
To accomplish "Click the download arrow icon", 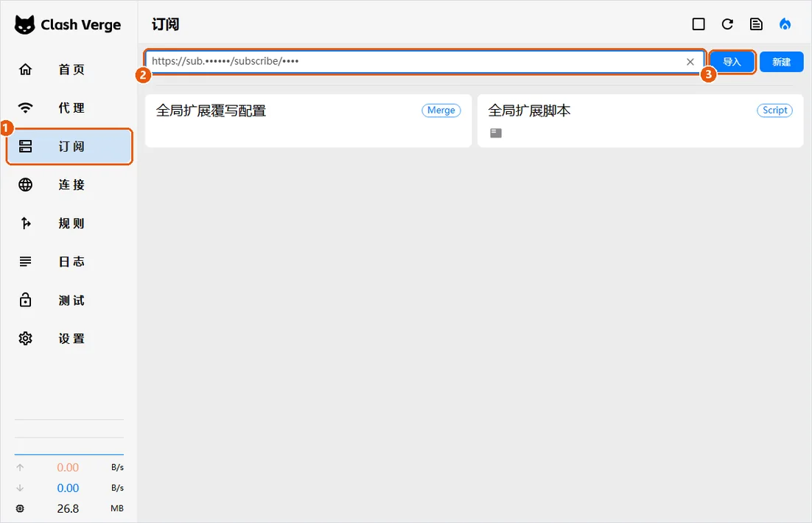I will pos(20,488).
